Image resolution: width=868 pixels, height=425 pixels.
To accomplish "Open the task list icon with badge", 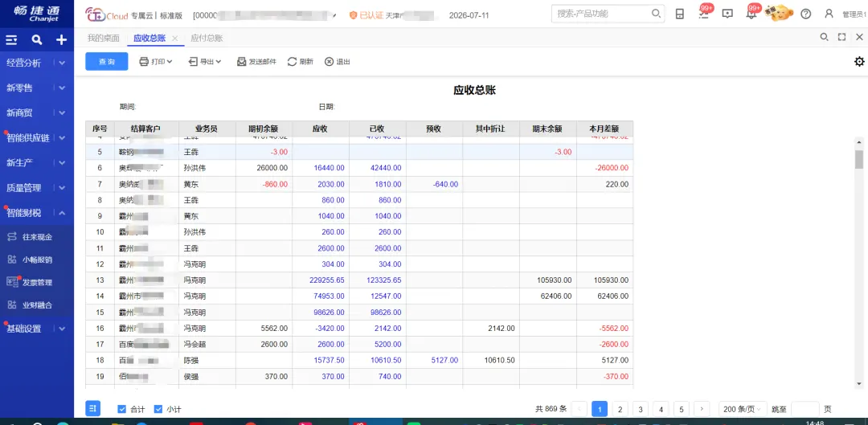I will (x=703, y=14).
